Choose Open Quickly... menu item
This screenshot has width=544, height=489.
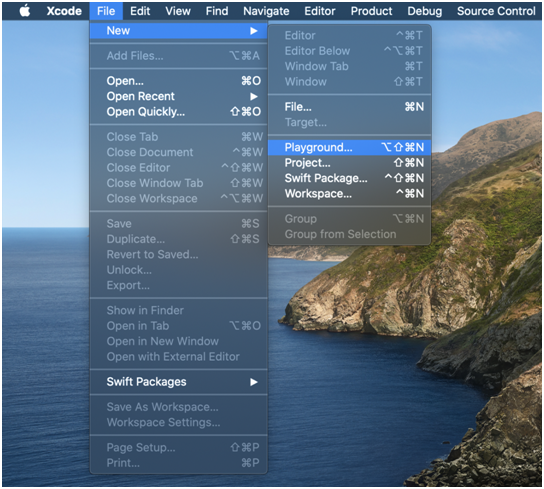tap(178, 112)
